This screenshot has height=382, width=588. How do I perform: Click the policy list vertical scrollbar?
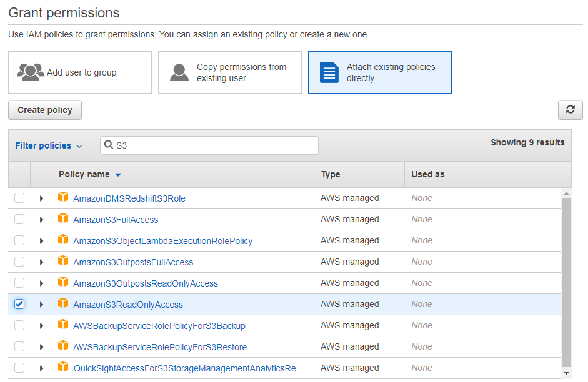pyautogui.click(x=566, y=281)
